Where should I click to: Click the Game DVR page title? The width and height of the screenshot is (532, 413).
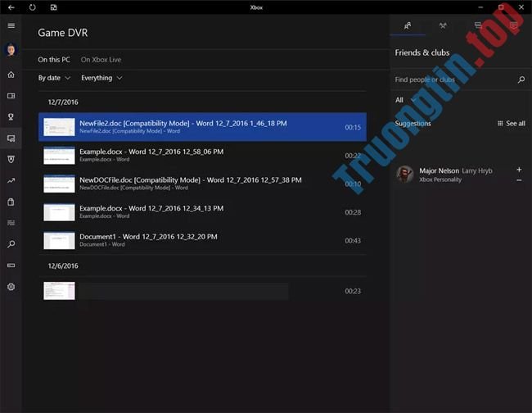pyautogui.click(x=63, y=33)
